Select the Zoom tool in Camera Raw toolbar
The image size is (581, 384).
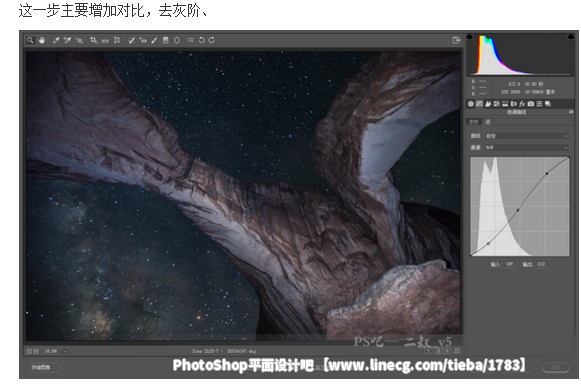[30, 40]
